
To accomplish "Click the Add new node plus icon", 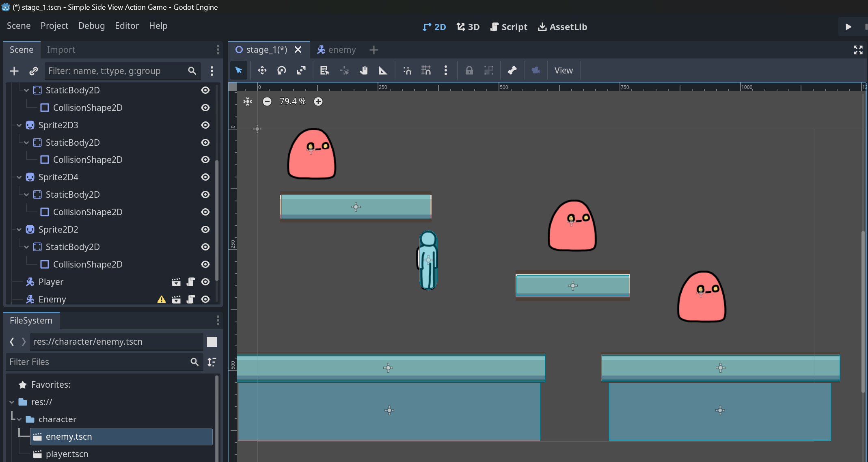I will (14, 71).
